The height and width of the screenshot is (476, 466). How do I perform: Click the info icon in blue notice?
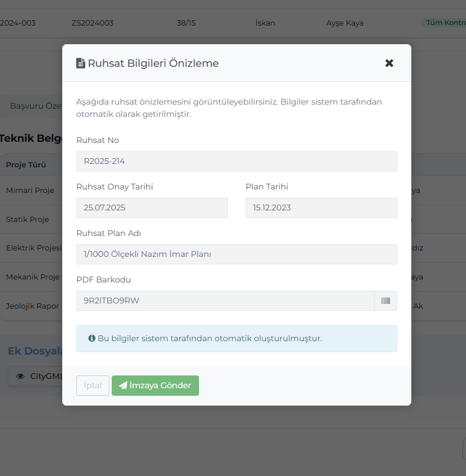point(92,338)
